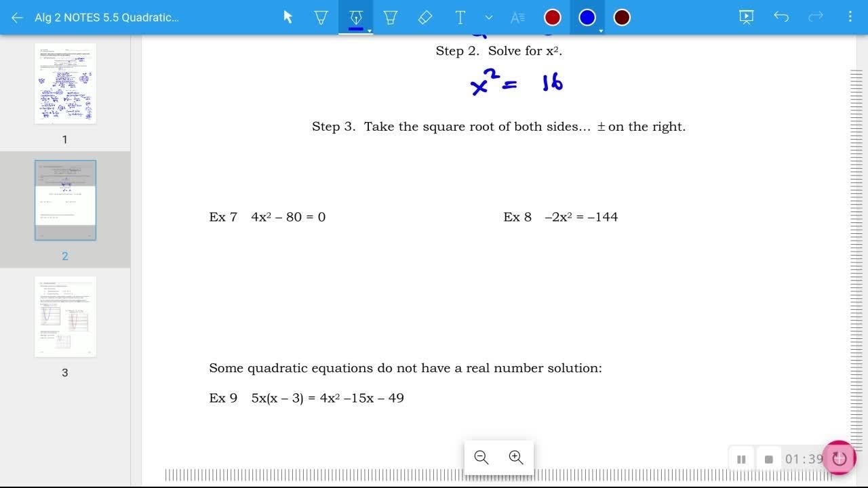868x488 pixels.
Task: Stop the screen recording
Action: (x=768, y=460)
